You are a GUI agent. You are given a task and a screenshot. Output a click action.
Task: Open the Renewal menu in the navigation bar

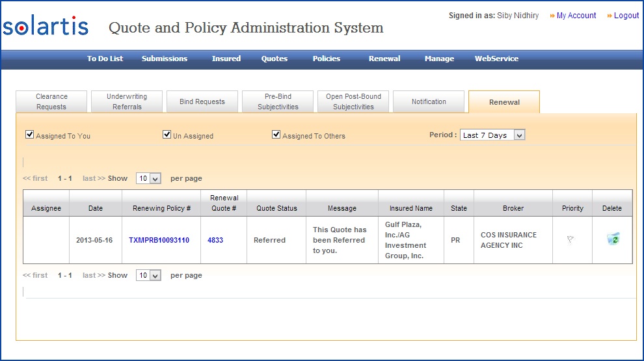[x=384, y=59]
